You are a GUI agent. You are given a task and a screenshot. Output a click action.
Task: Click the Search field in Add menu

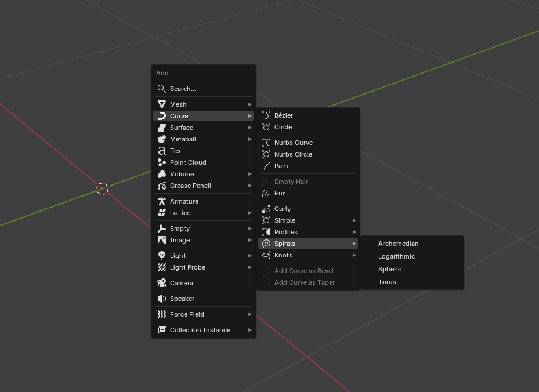click(203, 89)
